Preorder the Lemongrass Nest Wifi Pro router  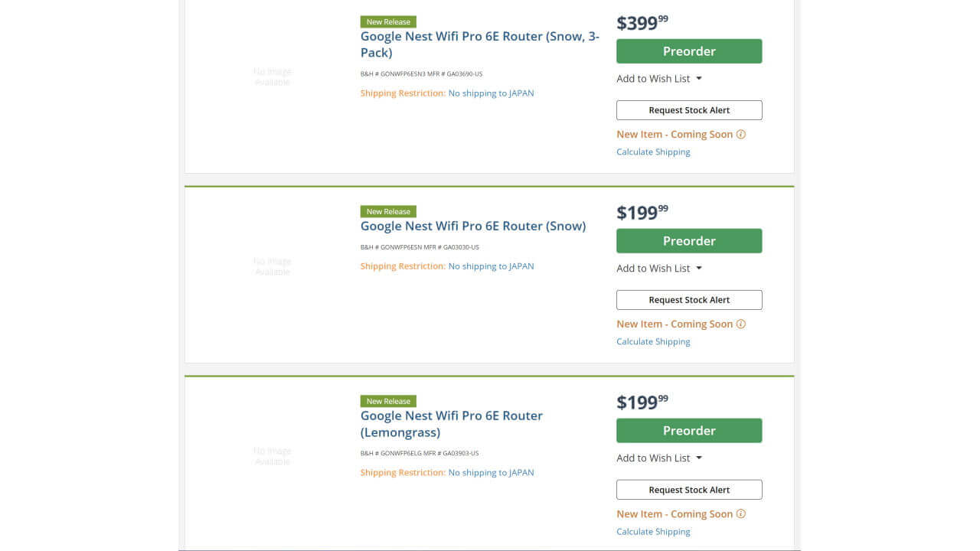[689, 431]
